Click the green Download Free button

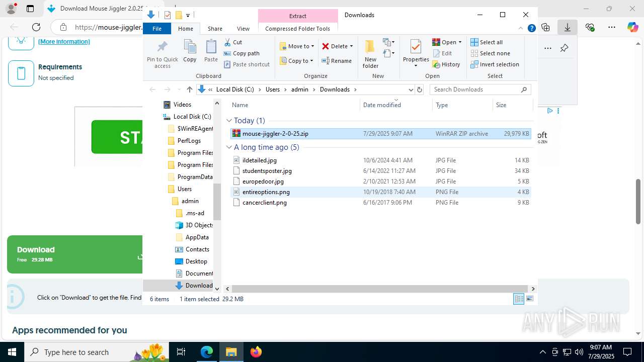tap(75, 254)
